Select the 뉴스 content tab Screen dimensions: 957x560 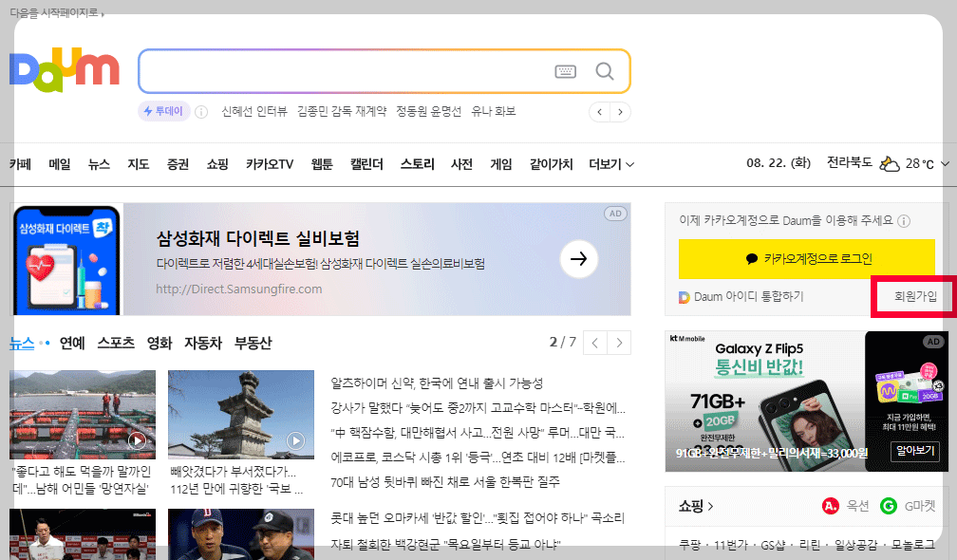(22, 343)
